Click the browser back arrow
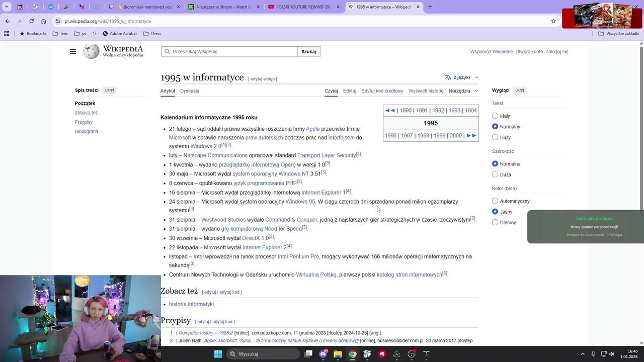 (x=7, y=21)
